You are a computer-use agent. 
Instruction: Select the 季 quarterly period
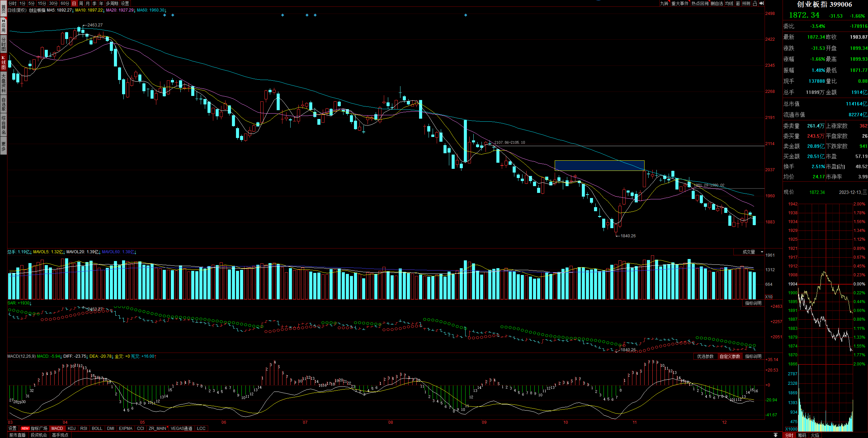pyautogui.click(x=95, y=3)
